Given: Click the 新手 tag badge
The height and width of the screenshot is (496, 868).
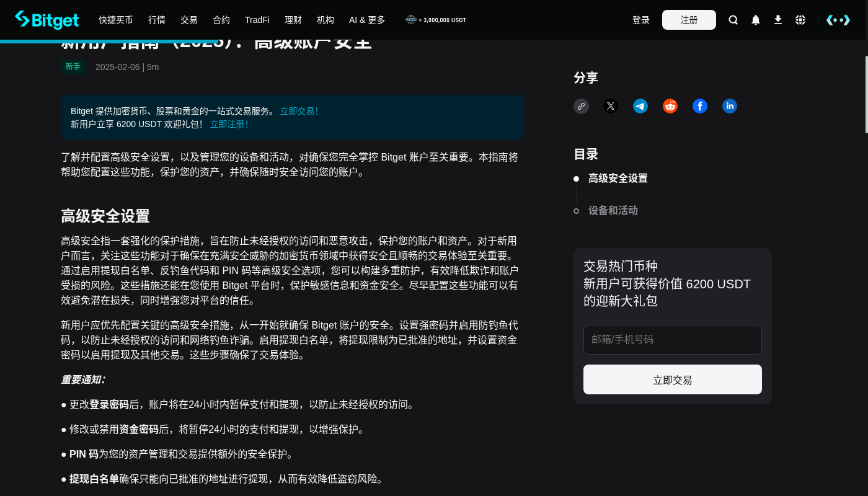Looking at the screenshot, I should click(x=73, y=66).
